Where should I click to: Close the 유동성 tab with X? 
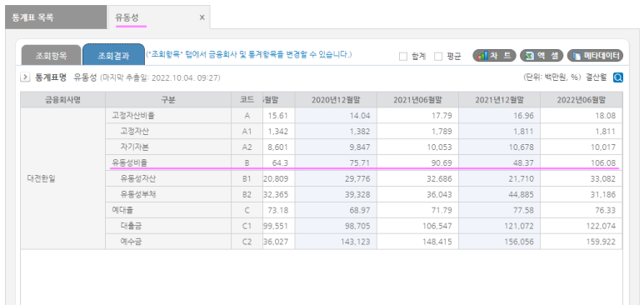click(x=202, y=17)
